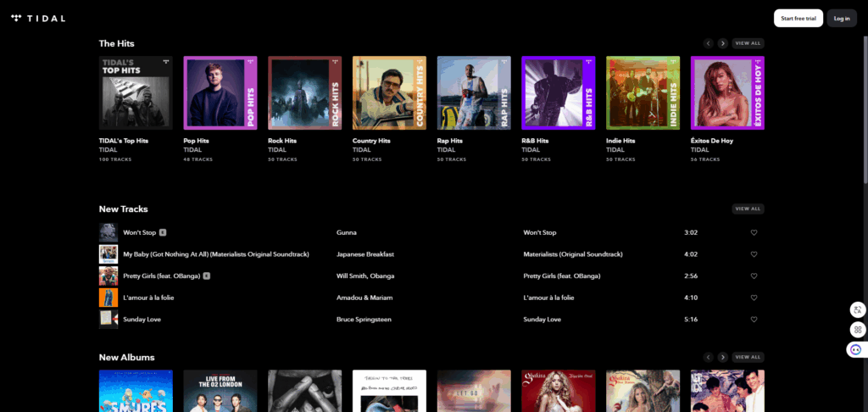Viewport: 868px width, 412px height.
Task: Open the Live From The O2 London album cover
Action: 220,391
